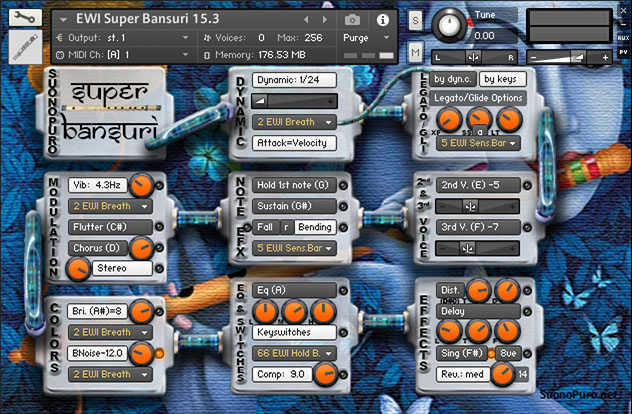Click the 3rd voice pan slider
The height and width of the screenshot is (414, 632).
tap(478, 248)
